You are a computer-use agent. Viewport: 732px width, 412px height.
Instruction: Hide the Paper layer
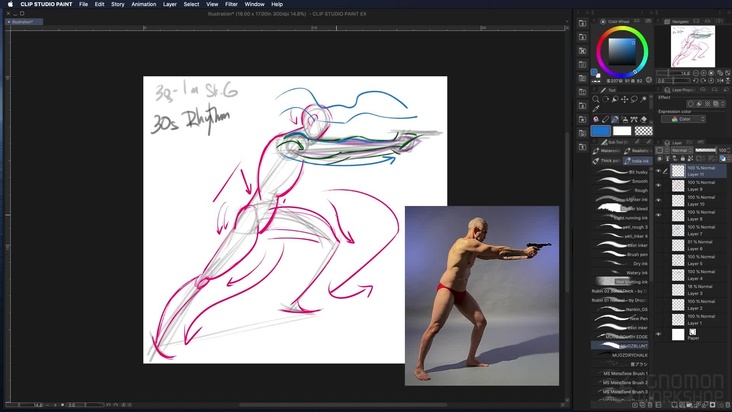coord(659,335)
